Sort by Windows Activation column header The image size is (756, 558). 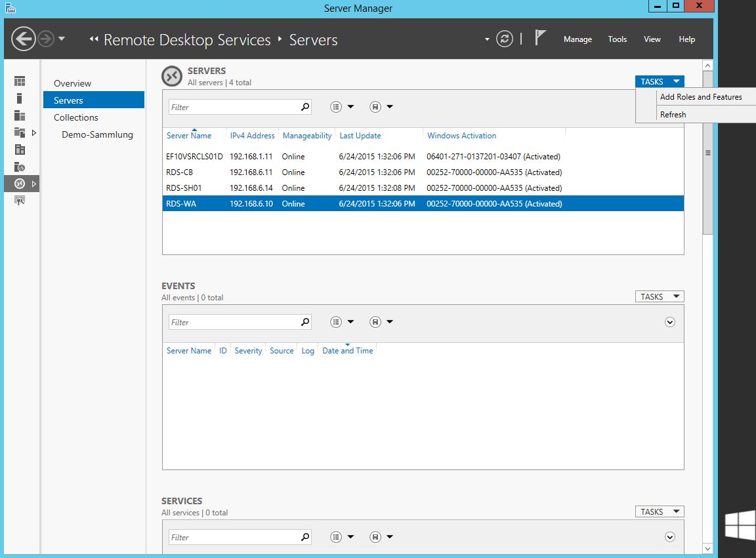[x=461, y=136]
